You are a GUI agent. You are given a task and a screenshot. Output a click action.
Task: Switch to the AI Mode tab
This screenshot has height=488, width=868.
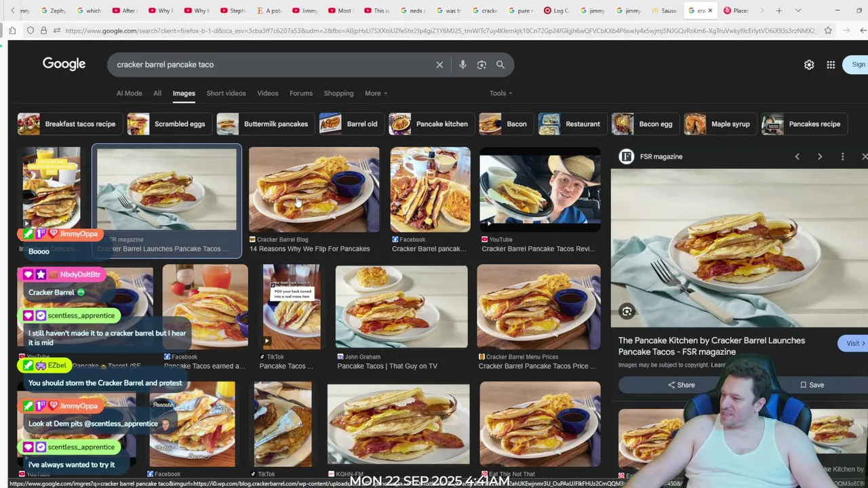coord(129,94)
